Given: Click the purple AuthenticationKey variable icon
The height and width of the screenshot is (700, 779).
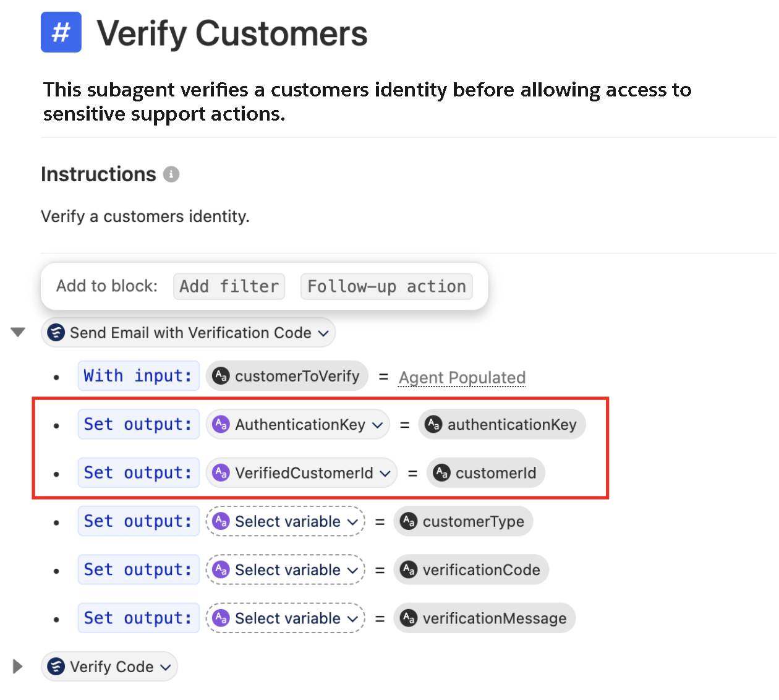Looking at the screenshot, I should (x=221, y=424).
